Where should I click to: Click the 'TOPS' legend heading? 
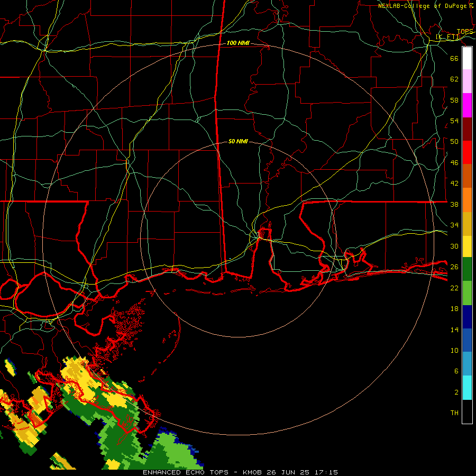[x=465, y=32]
